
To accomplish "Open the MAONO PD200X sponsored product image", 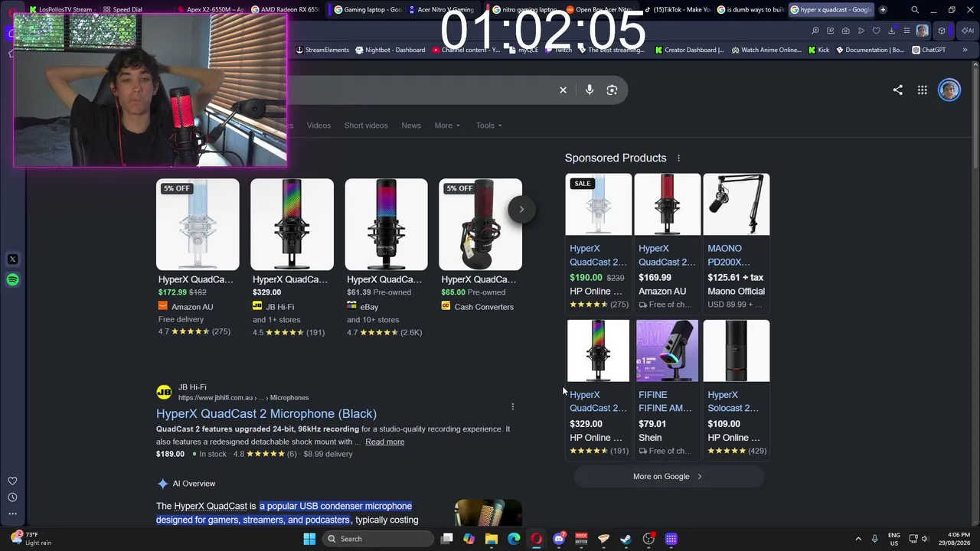I will pos(737,204).
